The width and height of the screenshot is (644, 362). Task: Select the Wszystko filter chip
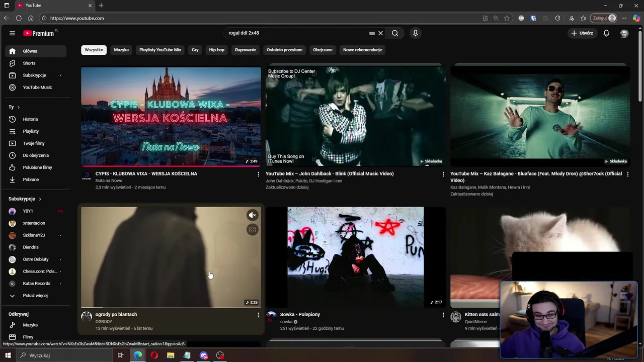pos(94,50)
